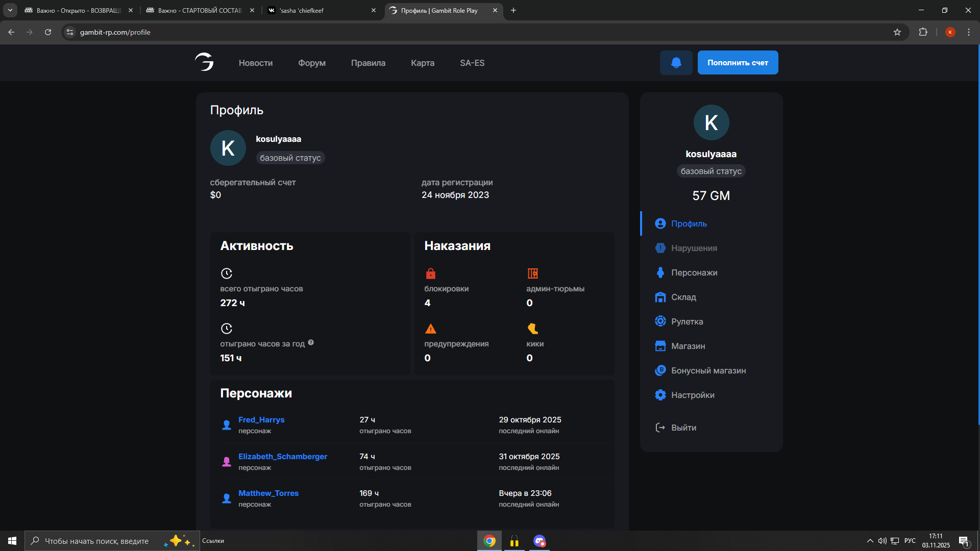The width and height of the screenshot is (980, 551).
Task: Click the help icon next to hours per year
Action: click(x=311, y=343)
